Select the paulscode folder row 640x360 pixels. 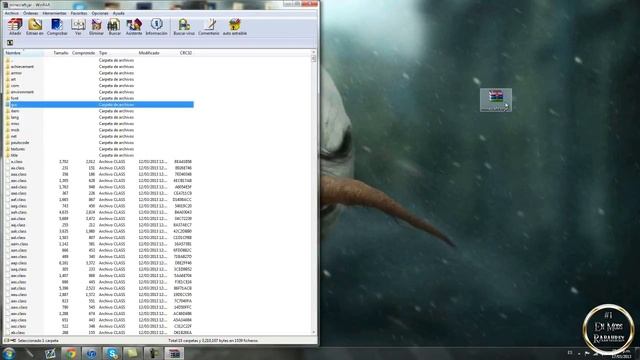pyautogui.click(x=99, y=142)
